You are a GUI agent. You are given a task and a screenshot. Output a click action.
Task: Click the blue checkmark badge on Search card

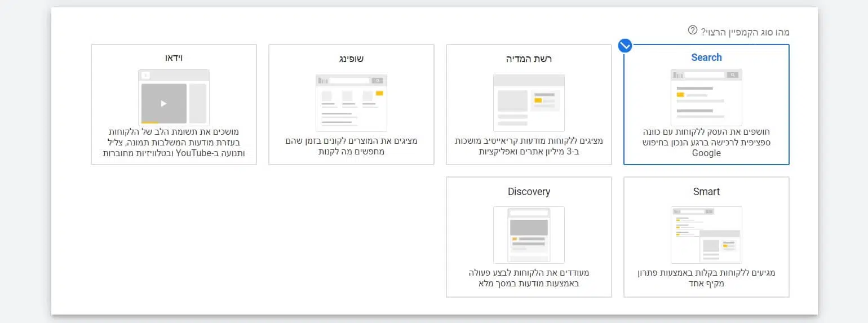[625, 46]
